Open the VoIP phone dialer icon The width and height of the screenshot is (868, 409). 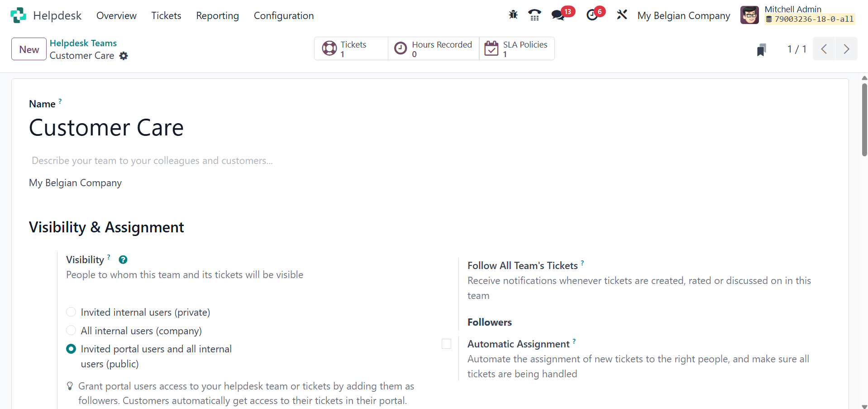tap(534, 15)
